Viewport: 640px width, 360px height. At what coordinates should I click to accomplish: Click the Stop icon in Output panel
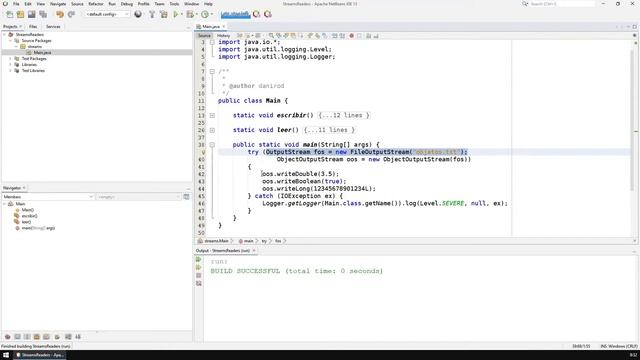[199, 276]
